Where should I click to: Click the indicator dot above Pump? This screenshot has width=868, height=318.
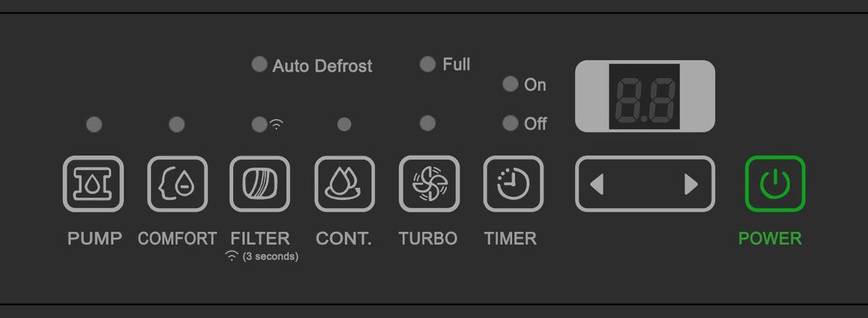click(93, 124)
